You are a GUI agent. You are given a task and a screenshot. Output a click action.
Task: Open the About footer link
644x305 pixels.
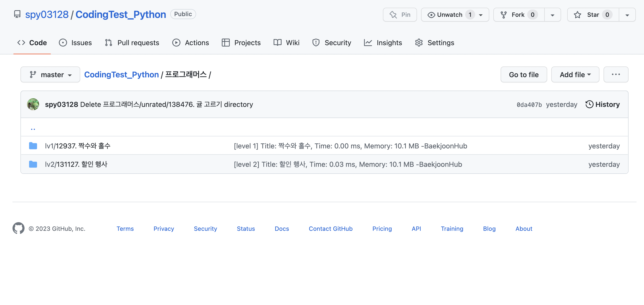[x=524, y=229]
